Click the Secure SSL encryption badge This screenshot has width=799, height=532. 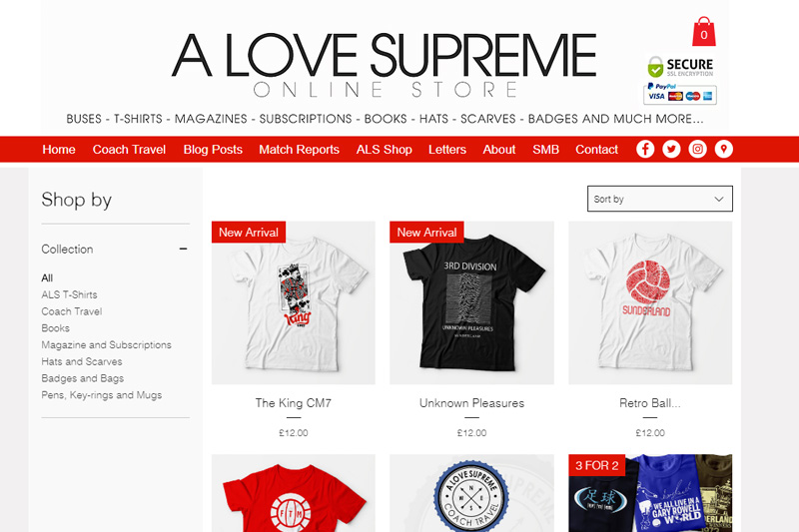pos(680,67)
